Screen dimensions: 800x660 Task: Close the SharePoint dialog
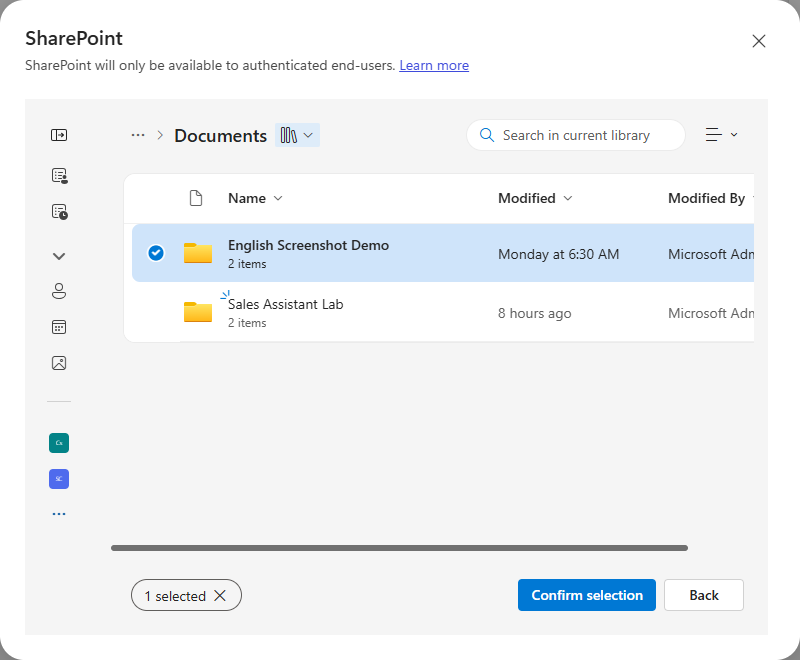[x=759, y=41]
